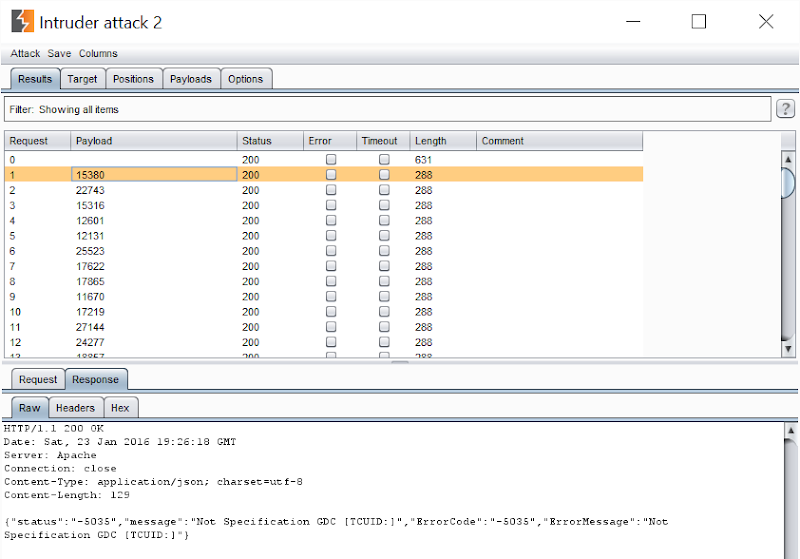Click the response pane vertical scrollbar track
This screenshot has height=559, width=800.
(x=790, y=497)
